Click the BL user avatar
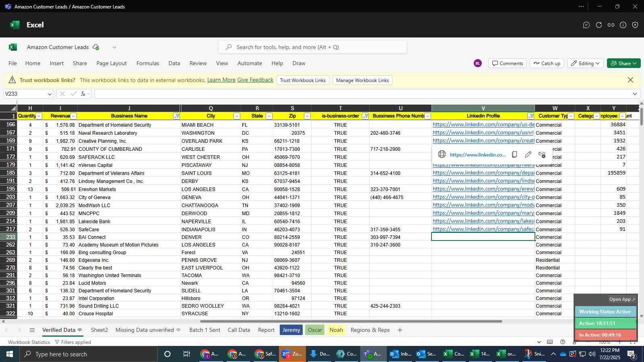 click(x=478, y=63)
